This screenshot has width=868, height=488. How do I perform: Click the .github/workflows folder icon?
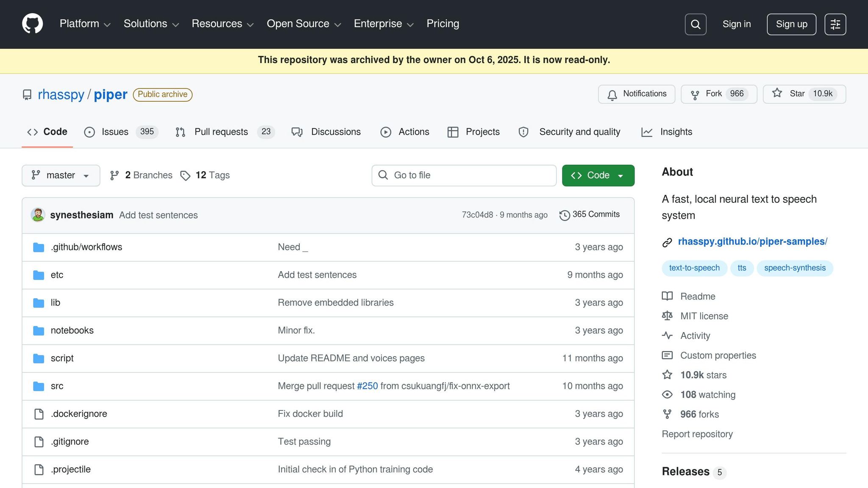[x=39, y=247]
